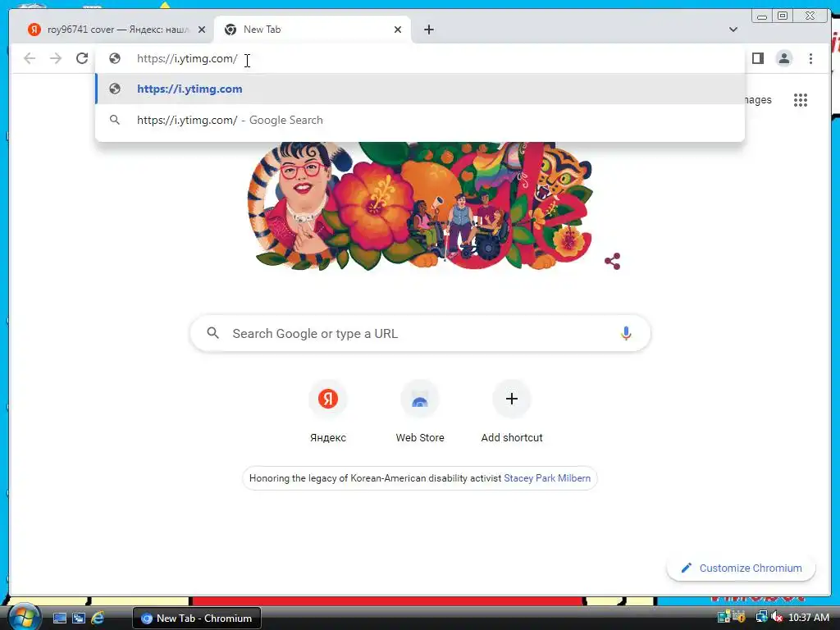The height and width of the screenshot is (630, 840).
Task: Close the roy96741 cover Яндекс tab
Action: pyautogui.click(x=202, y=30)
